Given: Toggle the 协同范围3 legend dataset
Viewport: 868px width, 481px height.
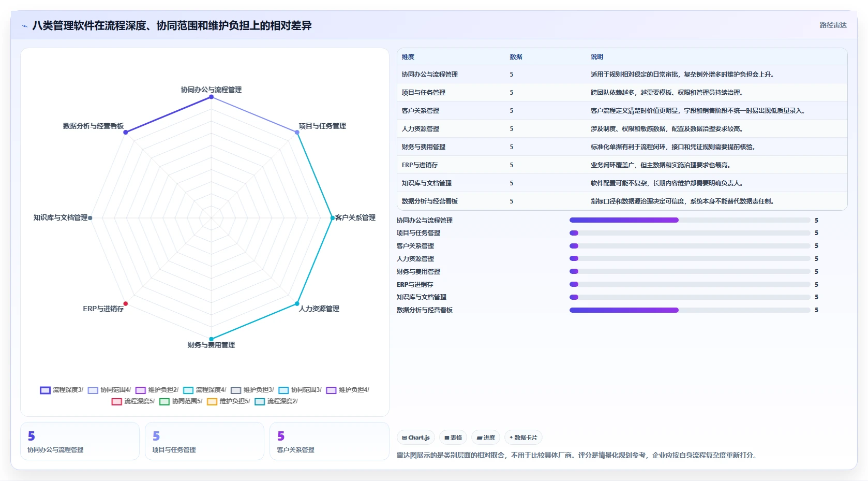Looking at the screenshot, I should 300,390.
